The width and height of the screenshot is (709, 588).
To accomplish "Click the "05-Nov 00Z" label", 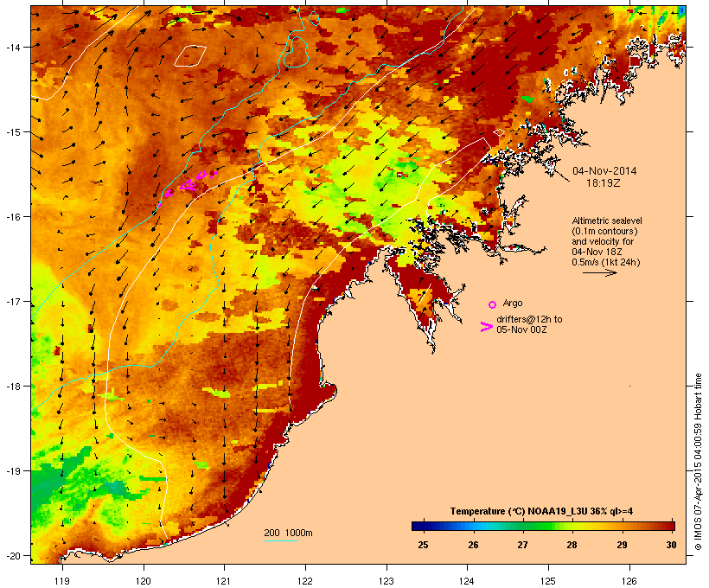I will click(x=521, y=329).
